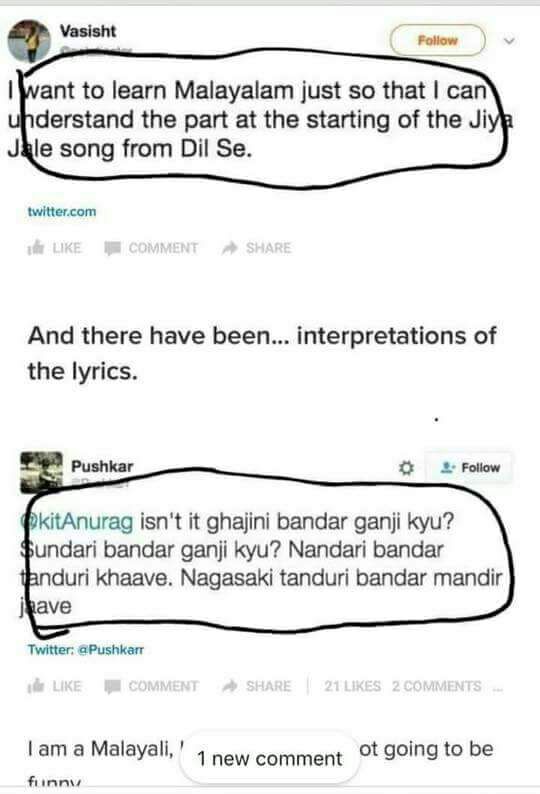Tap the 1 new comment notification pill
Screen dimensions: 540x794
pos(270,758)
